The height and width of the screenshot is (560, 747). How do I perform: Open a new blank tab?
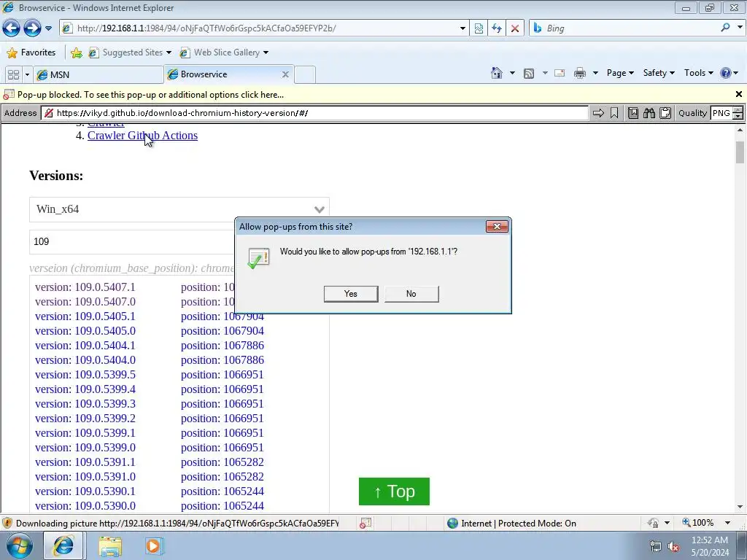click(305, 75)
